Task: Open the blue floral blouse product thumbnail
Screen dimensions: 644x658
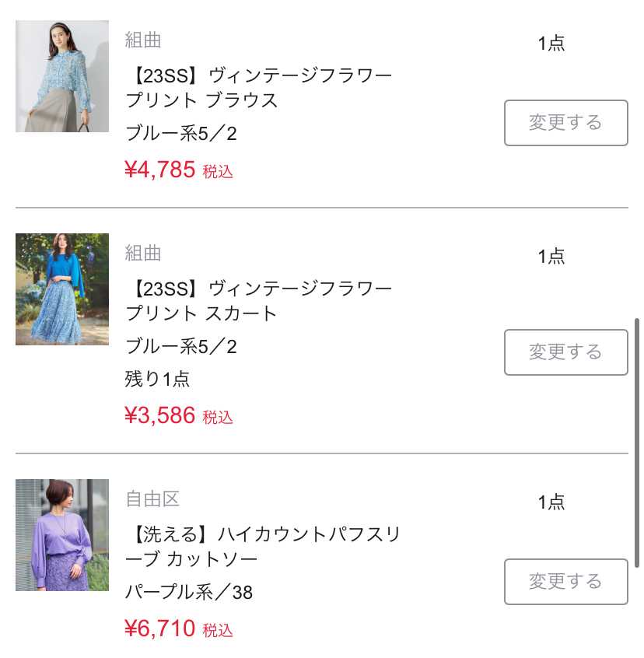Action: point(62,76)
